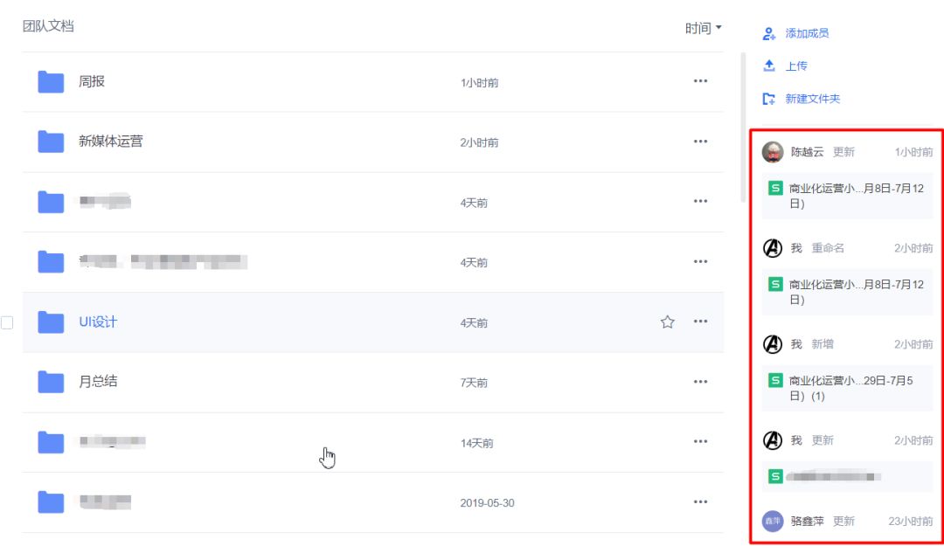Viewport: 944px width, 560px height.
Task: Check the checkbox beside the UI设计 row
Action: click(x=7, y=321)
